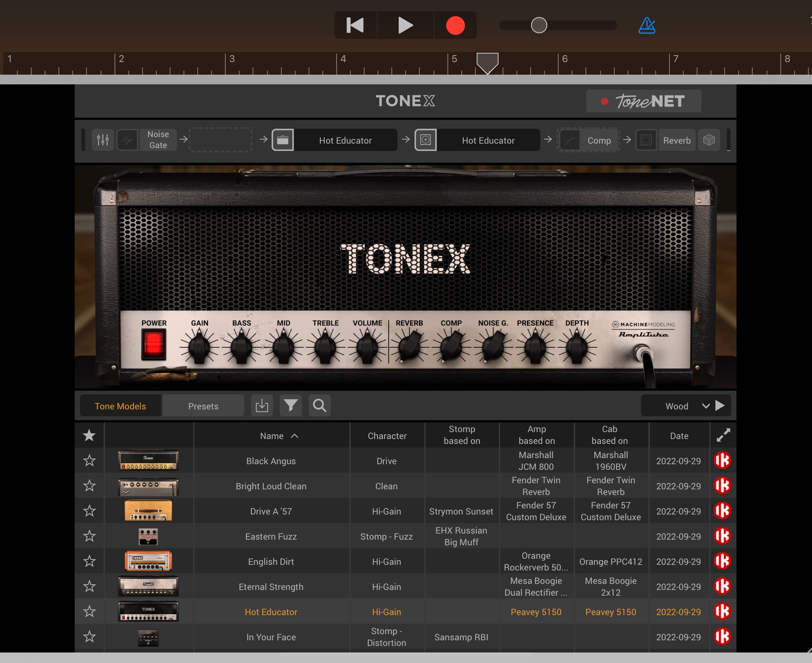Click the empty stomp slot in chain
The image size is (812, 663).
coord(220,140)
